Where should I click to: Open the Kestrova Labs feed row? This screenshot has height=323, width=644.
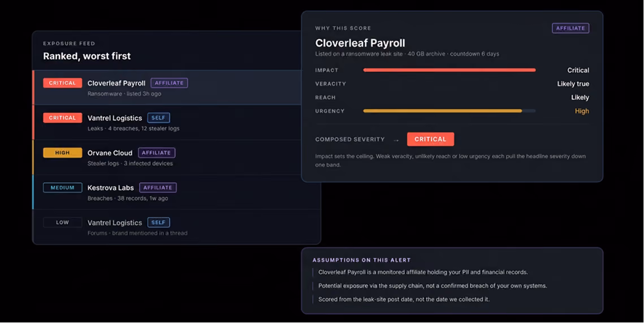click(x=176, y=192)
